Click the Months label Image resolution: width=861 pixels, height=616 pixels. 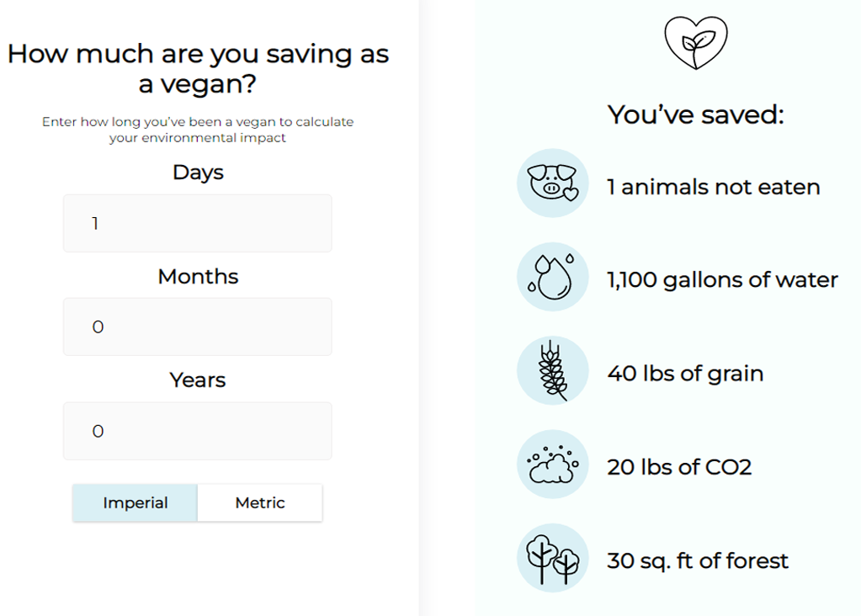click(x=198, y=276)
